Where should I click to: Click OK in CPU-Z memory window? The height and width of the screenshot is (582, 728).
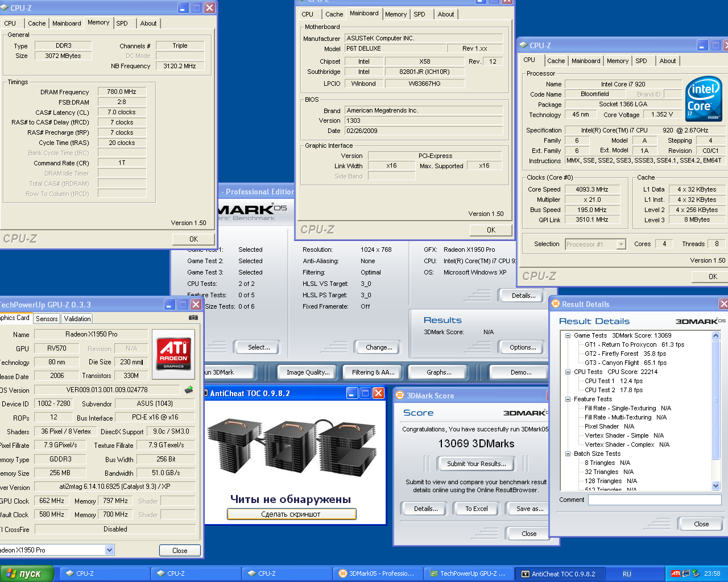194,239
